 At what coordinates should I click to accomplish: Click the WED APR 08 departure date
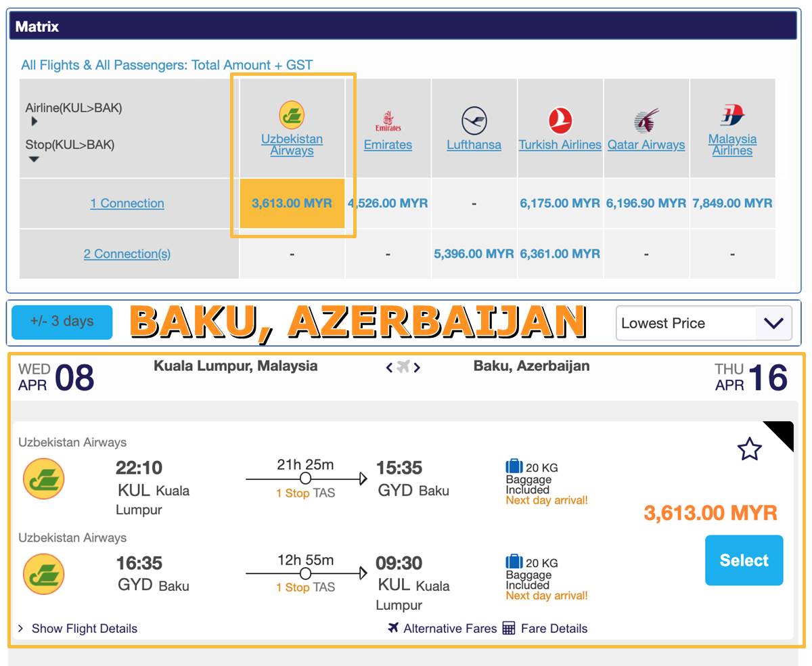pos(56,378)
